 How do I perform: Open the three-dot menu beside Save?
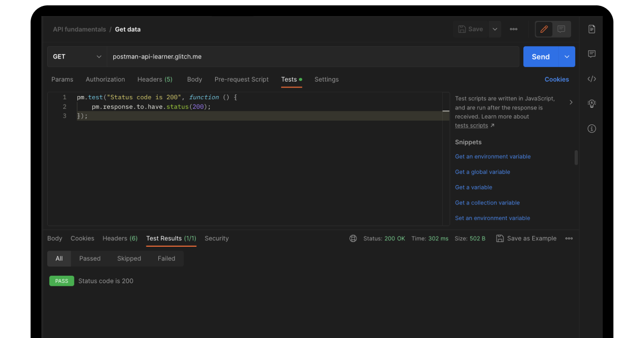(514, 30)
